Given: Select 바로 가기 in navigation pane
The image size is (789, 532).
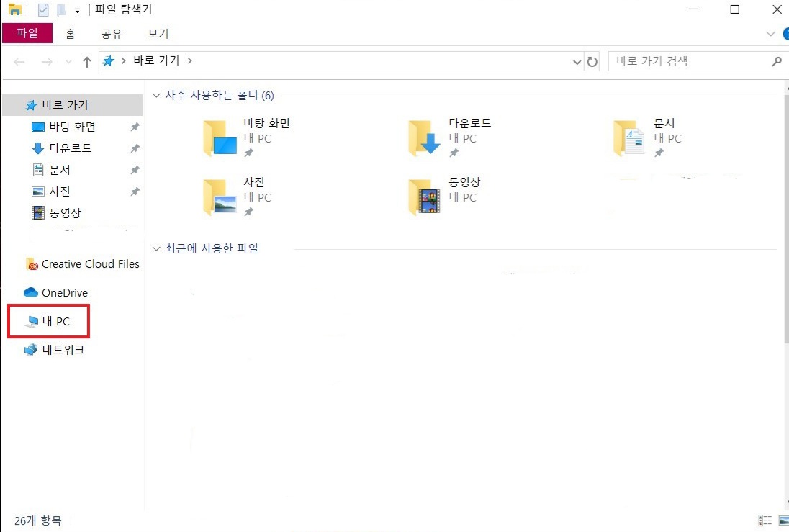Looking at the screenshot, I should click(73, 104).
